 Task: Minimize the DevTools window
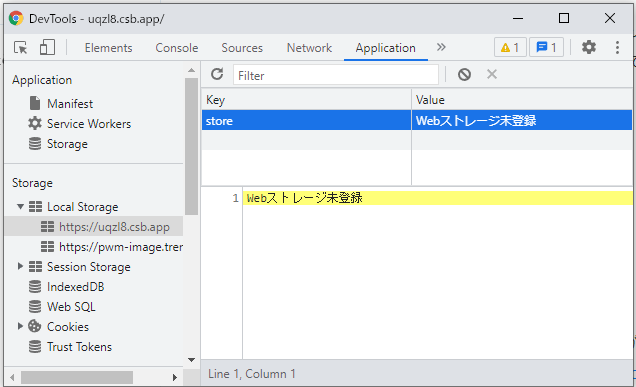point(518,18)
